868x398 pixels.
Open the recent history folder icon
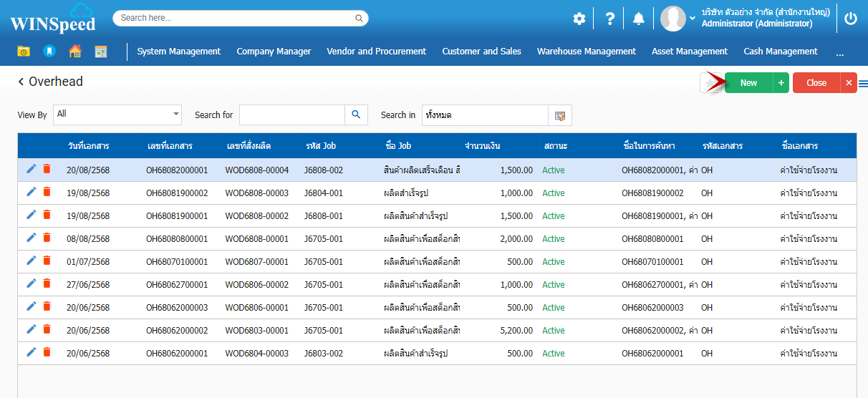24,52
